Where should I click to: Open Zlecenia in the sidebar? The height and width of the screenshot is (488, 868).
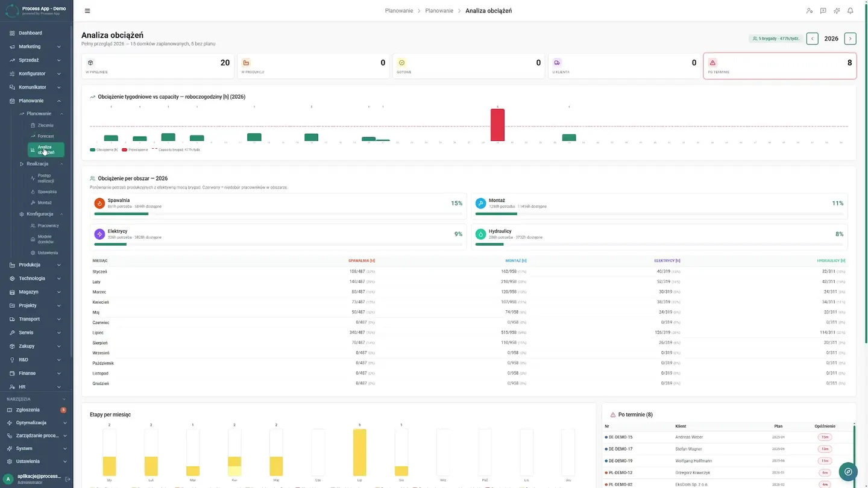pyautogui.click(x=46, y=125)
